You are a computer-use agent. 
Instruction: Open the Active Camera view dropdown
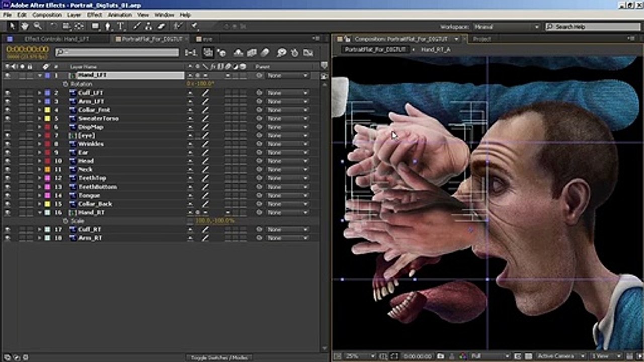click(x=562, y=356)
